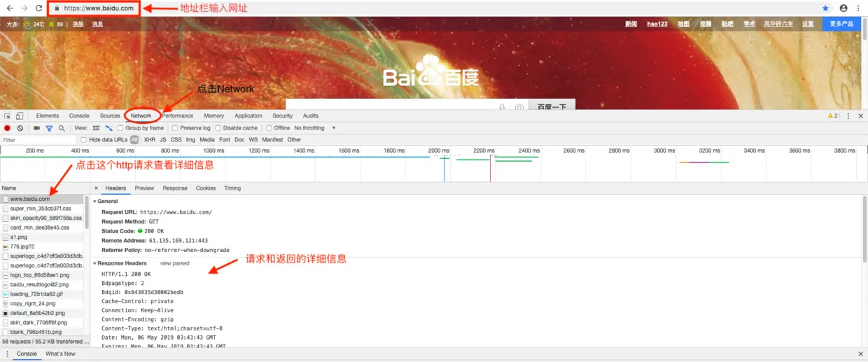Clear the network log

(20, 128)
